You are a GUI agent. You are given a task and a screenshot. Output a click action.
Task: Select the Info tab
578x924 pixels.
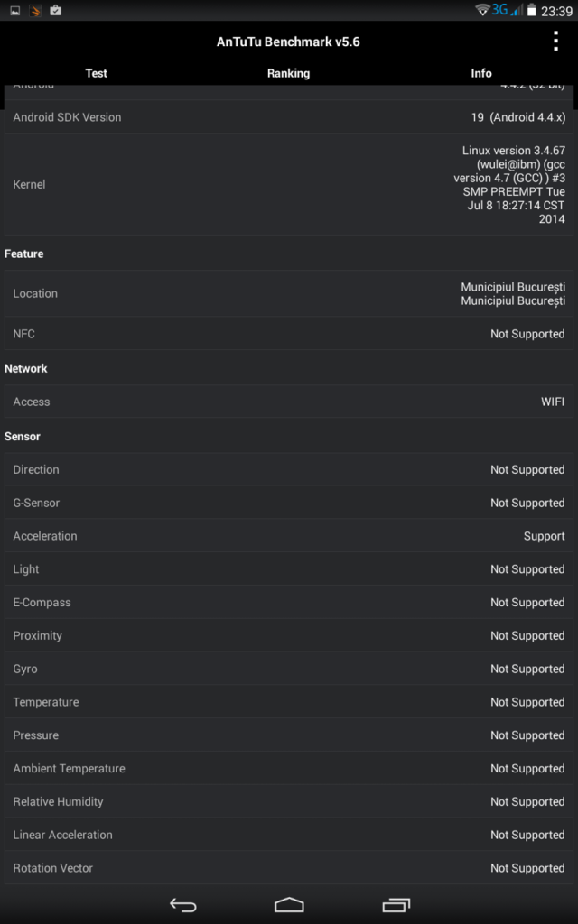tap(481, 73)
